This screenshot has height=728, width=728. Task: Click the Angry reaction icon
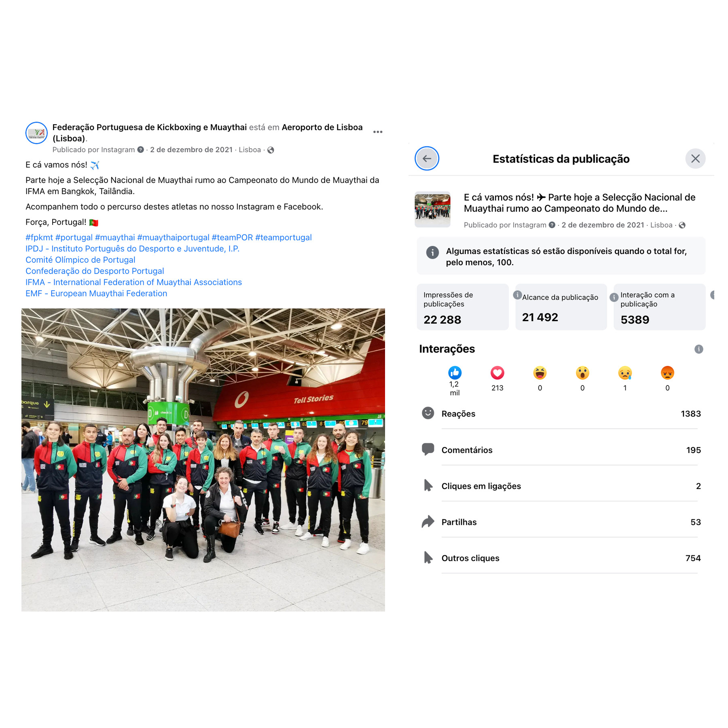667,372
